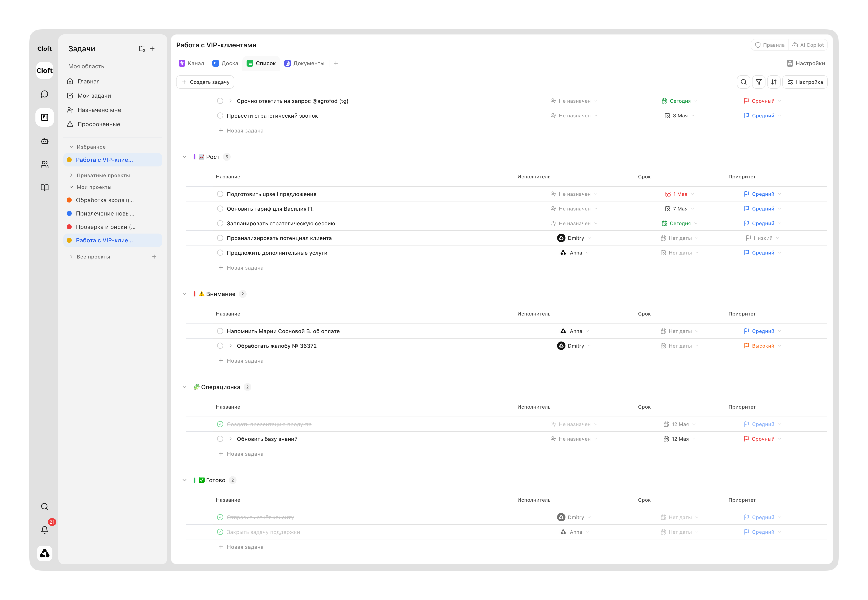Click the global search icon in left rail
Screen dimensions: 868x600
44,506
